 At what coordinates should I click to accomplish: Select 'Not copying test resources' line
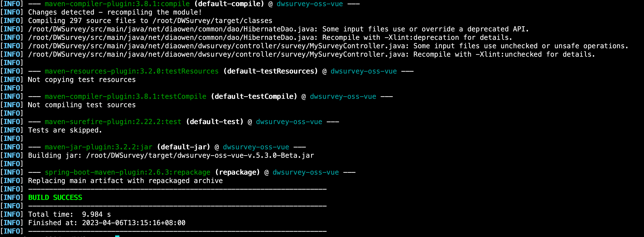[82, 80]
